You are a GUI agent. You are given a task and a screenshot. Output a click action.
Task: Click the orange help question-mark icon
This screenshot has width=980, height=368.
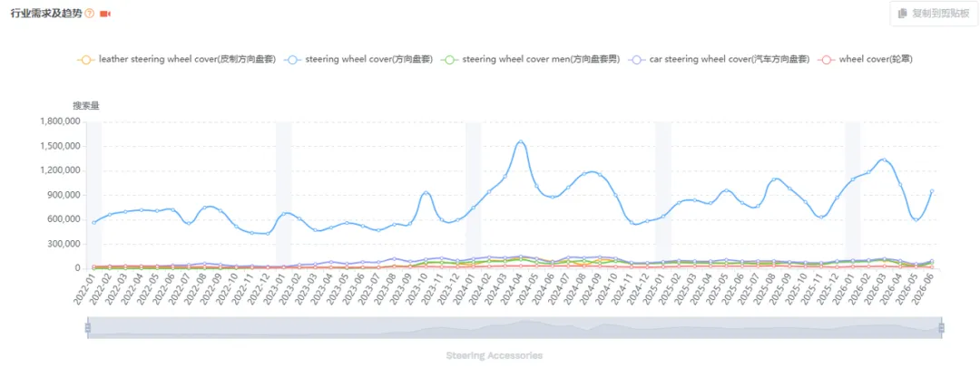89,14
